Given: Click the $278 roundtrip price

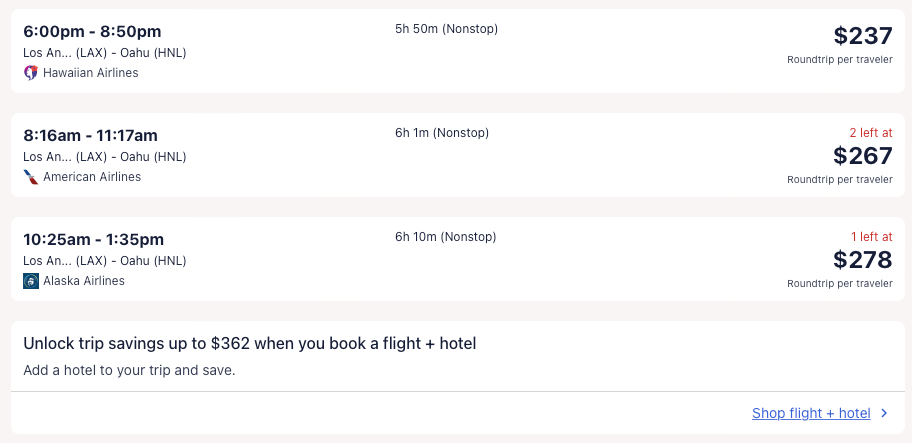Looking at the screenshot, I should [x=862, y=260].
